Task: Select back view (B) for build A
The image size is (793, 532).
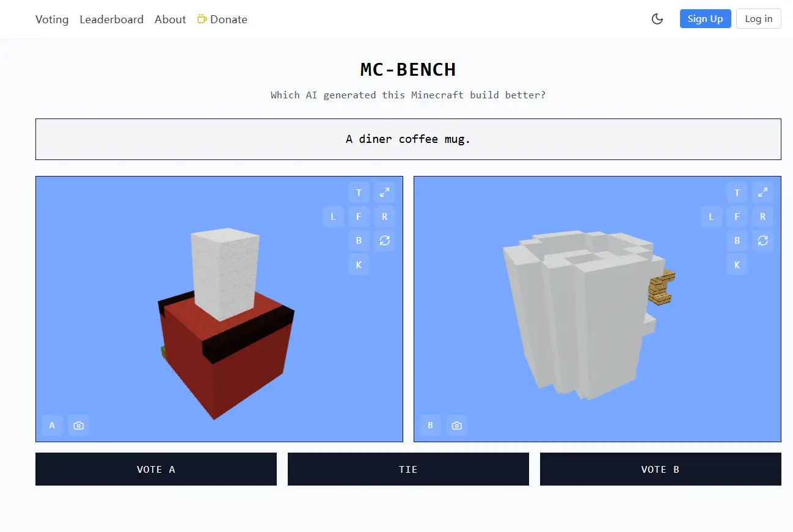Action: 359,241
